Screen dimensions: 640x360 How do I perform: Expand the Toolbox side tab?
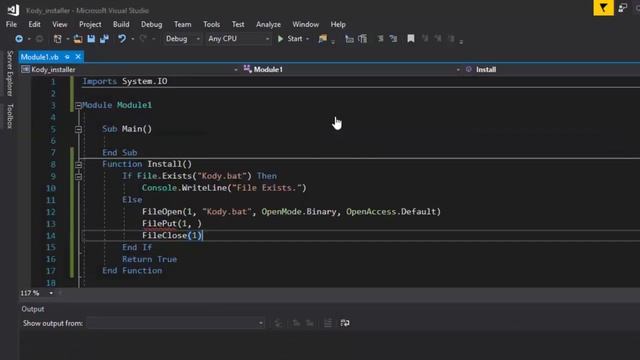click(x=10, y=116)
